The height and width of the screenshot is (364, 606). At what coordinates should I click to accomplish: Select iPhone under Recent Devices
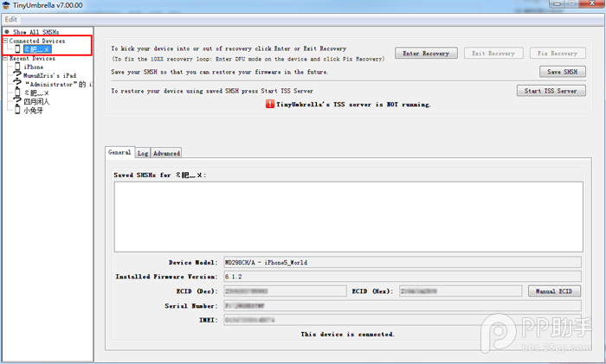click(x=34, y=67)
